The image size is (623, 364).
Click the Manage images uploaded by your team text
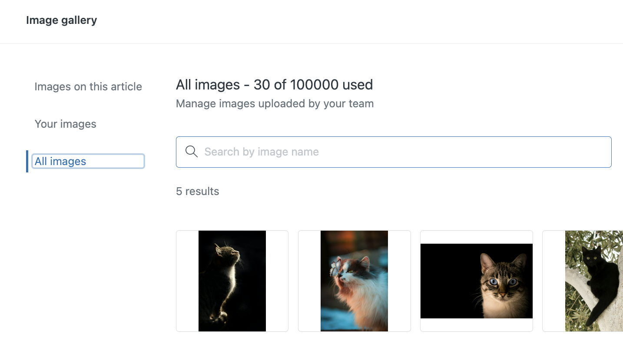[275, 104]
